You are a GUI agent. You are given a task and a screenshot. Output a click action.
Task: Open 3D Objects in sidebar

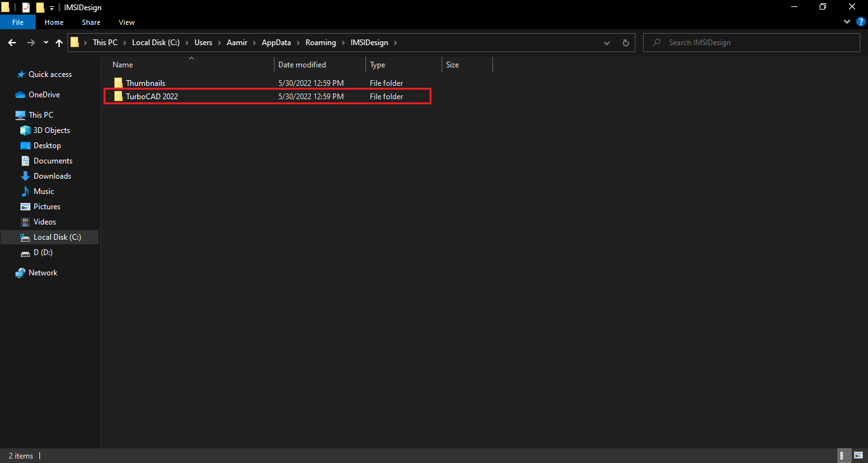(51, 130)
